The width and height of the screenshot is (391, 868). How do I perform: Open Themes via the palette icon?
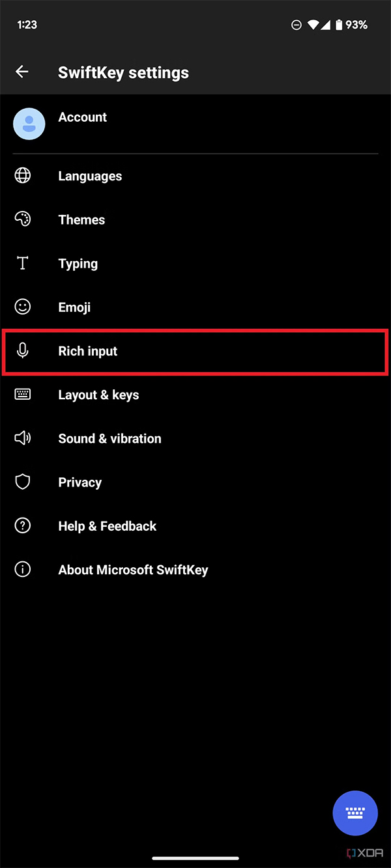[23, 219]
